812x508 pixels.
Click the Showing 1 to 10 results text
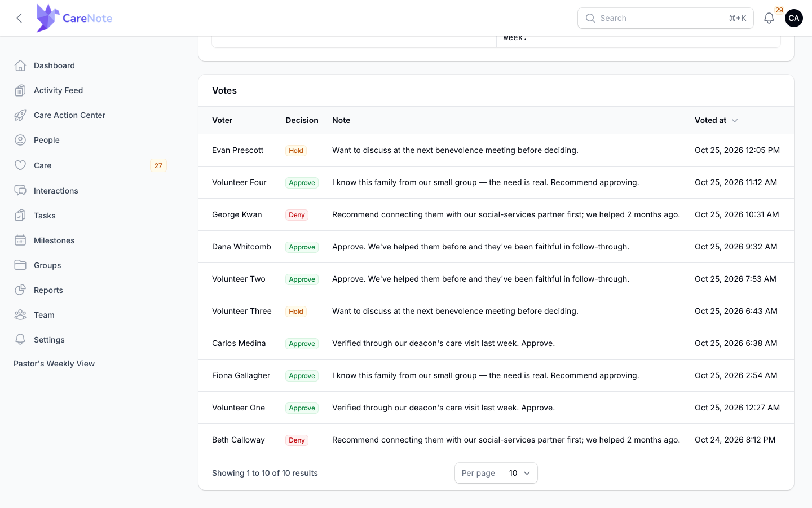[265, 473]
